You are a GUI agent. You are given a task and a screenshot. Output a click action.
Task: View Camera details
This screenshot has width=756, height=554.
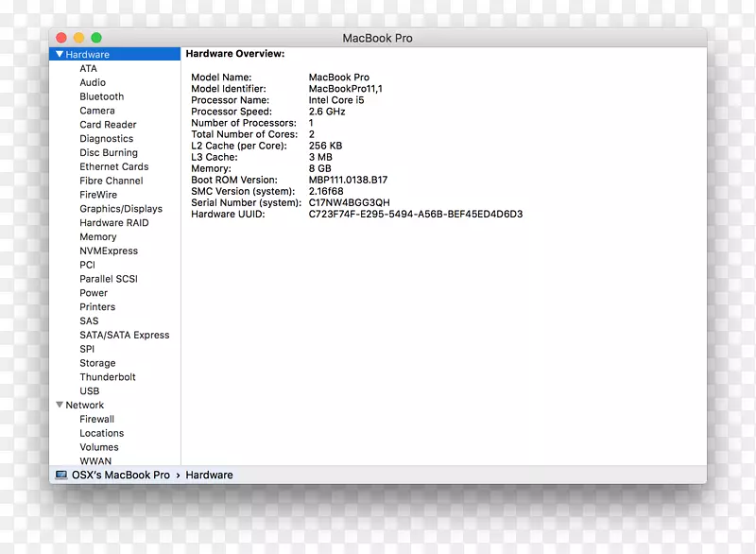click(97, 110)
